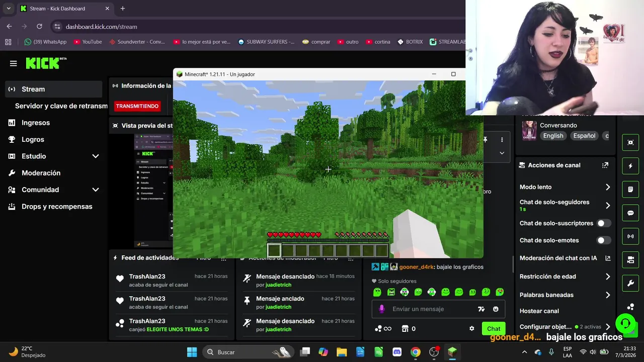Expand the Comunidad submenu chevron
The image size is (644, 362).
96,190
